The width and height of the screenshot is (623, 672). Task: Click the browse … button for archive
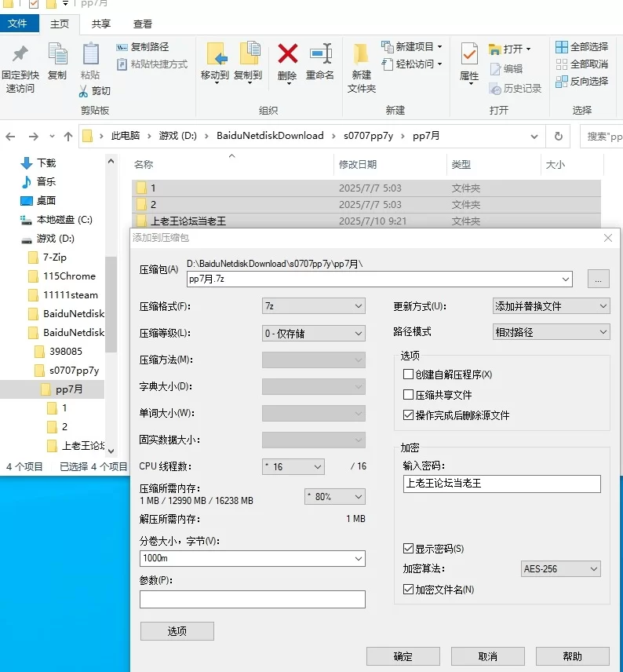[598, 279]
